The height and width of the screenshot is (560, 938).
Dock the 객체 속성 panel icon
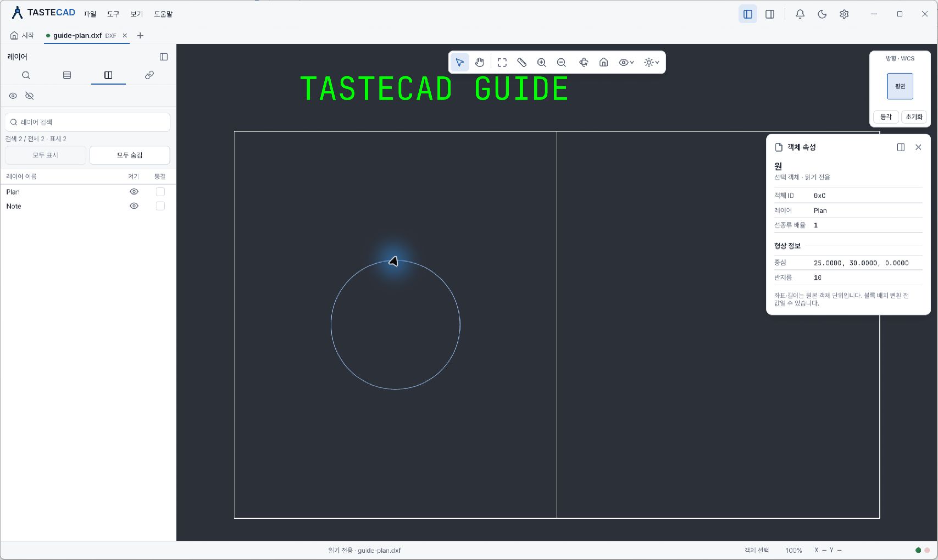tap(901, 147)
